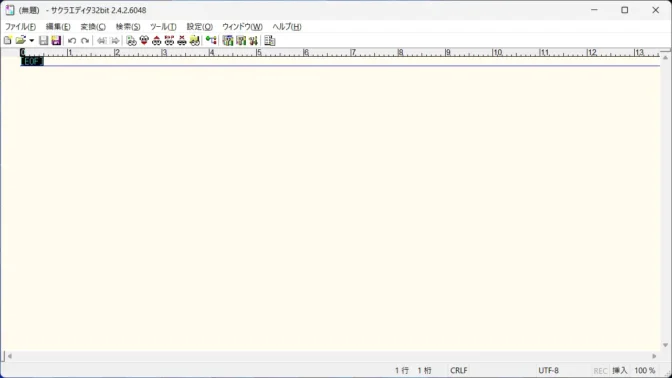Click the Find Previous up-arrow icon
The image size is (672, 378).
click(x=156, y=41)
